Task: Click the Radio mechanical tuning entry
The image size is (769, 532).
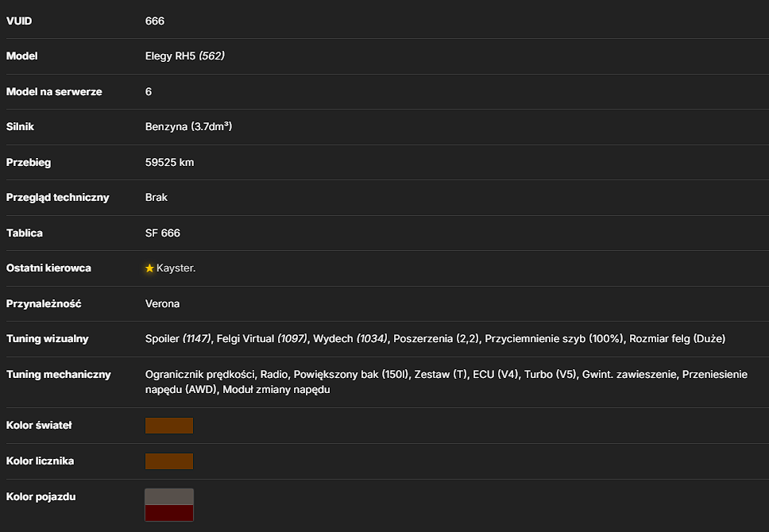Action: tap(274, 375)
